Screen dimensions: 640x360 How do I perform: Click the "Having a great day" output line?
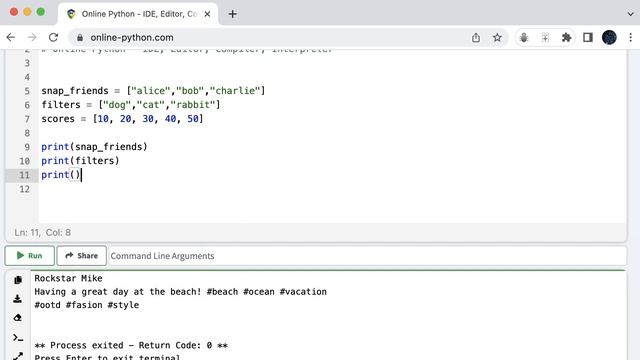tap(180, 292)
